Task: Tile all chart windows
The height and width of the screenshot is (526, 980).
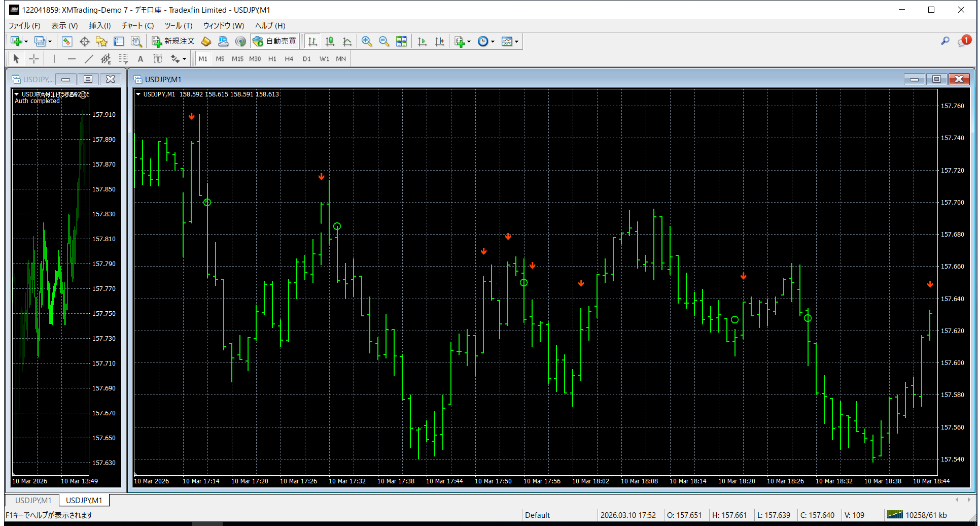Action: 401,41
